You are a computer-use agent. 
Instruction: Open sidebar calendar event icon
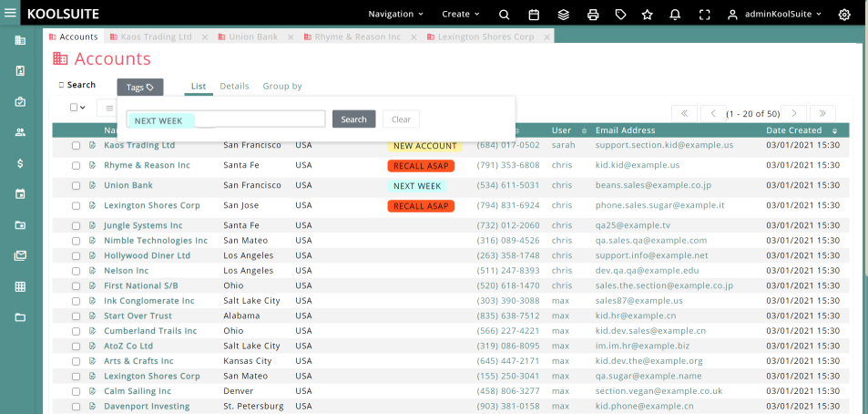click(20, 194)
